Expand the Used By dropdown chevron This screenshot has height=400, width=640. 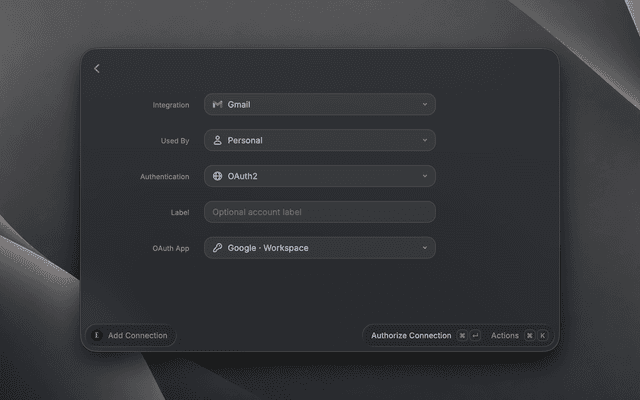point(425,140)
